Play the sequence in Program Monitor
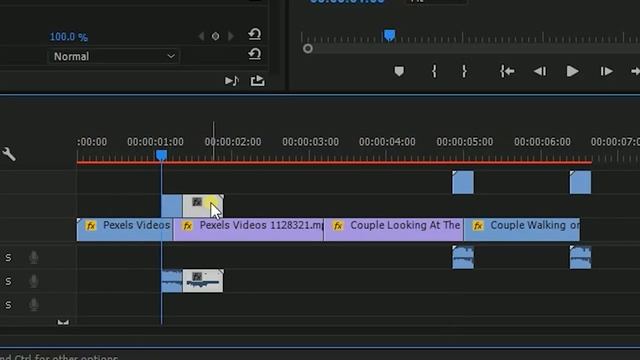Screen dimensions: 640x360 (x=572, y=71)
